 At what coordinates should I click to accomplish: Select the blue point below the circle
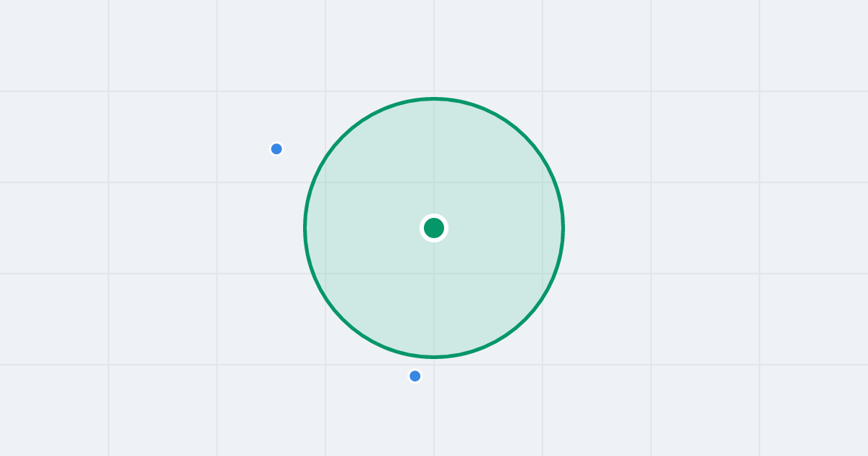415,376
